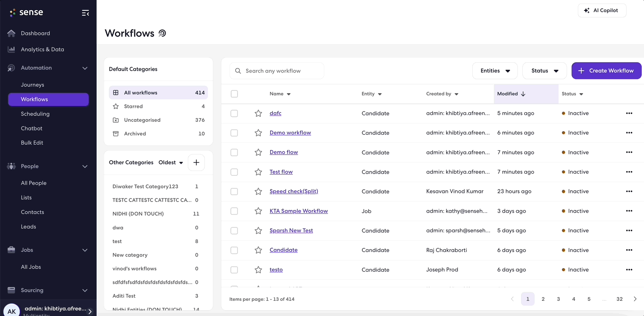Image resolution: width=644 pixels, height=316 pixels.
Task: Check the select-all checkbox in table header
Action: (x=234, y=94)
